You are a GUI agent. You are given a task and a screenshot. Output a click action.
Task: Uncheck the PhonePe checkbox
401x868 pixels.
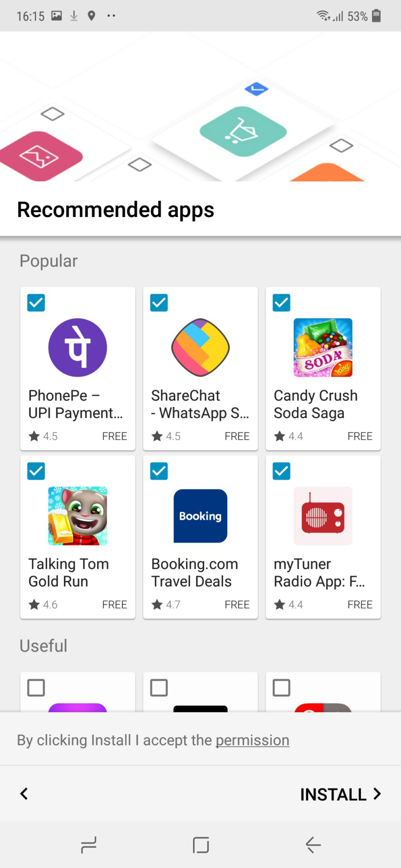click(36, 303)
